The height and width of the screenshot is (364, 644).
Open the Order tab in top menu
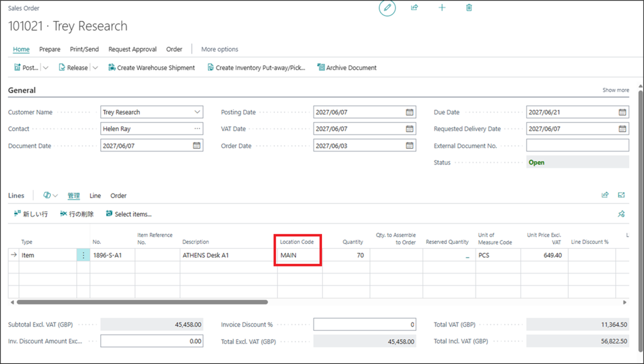(174, 49)
